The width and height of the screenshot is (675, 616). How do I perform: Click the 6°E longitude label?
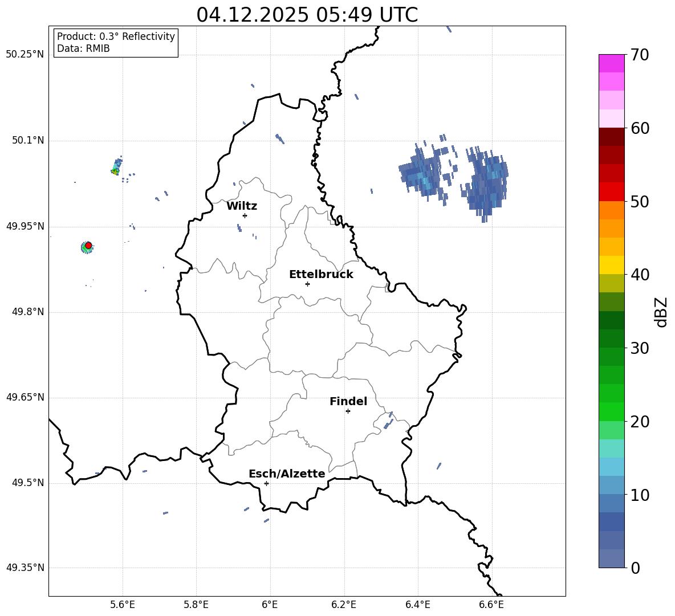coord(270,605)
